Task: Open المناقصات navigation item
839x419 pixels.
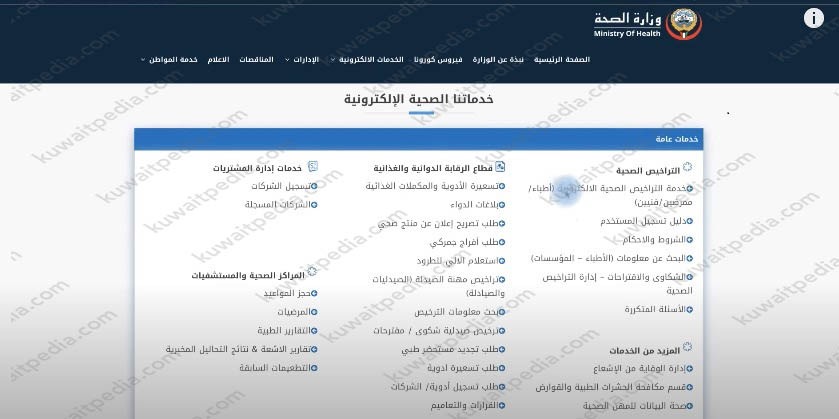Action: click(256, 59)
